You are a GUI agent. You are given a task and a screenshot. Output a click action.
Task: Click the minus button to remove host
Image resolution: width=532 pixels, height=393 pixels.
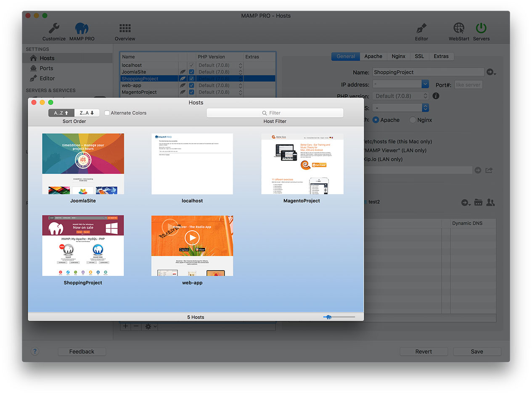point(135,326)
